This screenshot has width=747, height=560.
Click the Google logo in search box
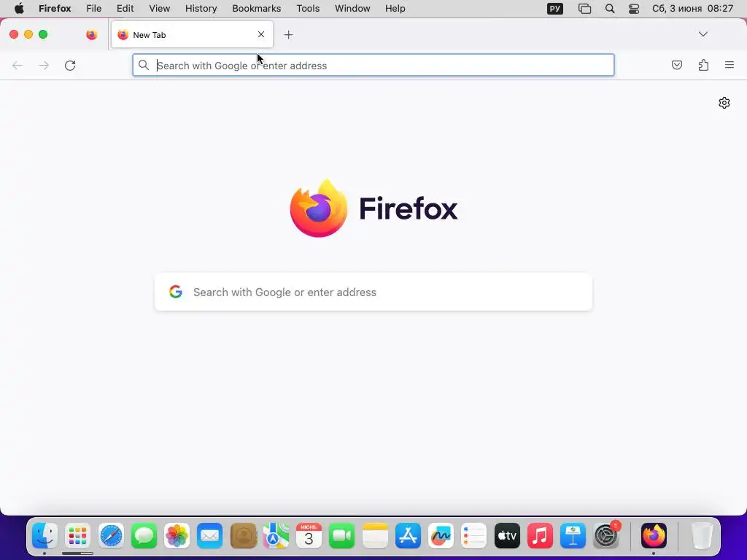(x=176, y=292)
